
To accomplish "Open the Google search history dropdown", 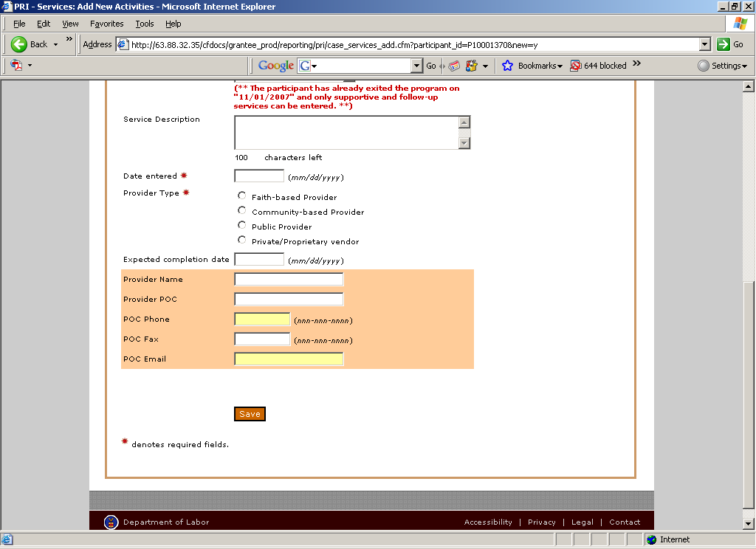I will [x=416, y=66].
